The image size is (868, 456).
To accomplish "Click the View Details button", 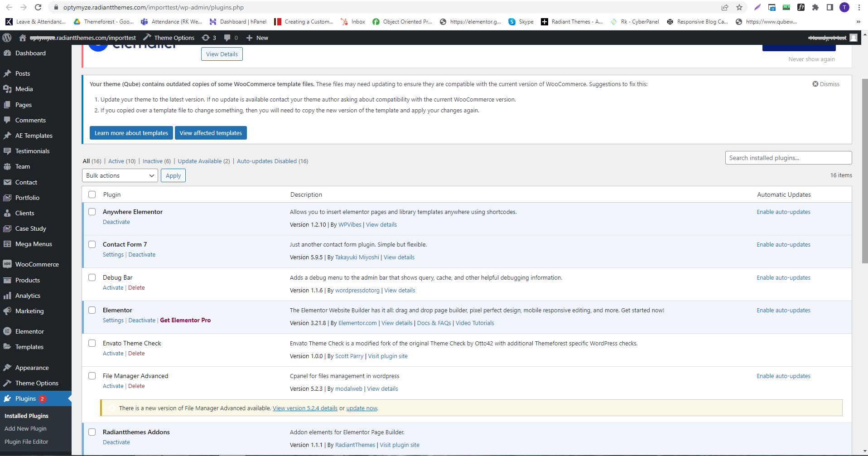I will click(x=222, y=54).
